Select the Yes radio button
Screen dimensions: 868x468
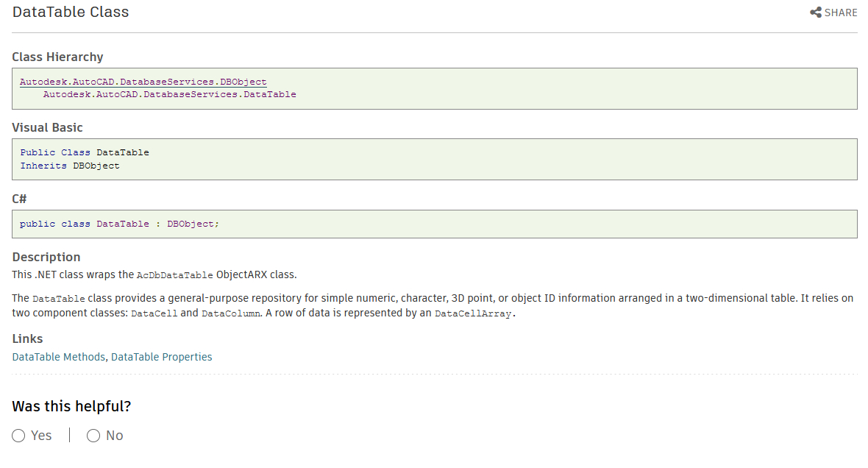point(18,436)
